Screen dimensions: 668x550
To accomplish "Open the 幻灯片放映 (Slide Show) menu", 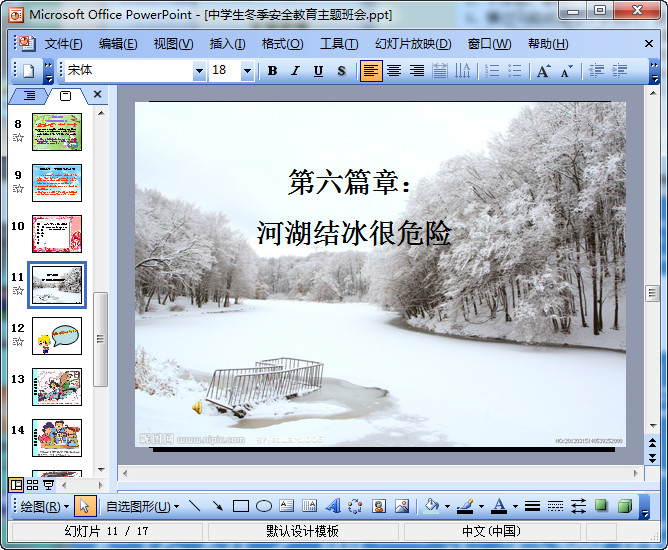I will pos(413,44).
